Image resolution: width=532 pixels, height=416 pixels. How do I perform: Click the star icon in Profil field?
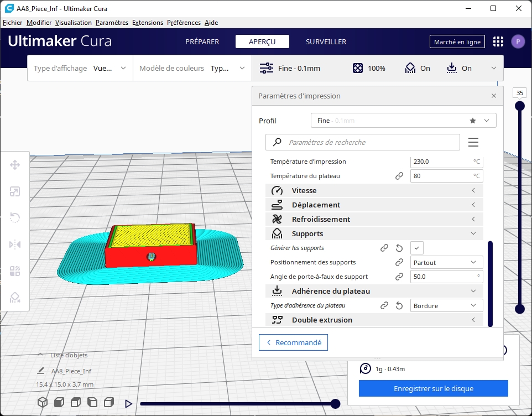point(472,121)
